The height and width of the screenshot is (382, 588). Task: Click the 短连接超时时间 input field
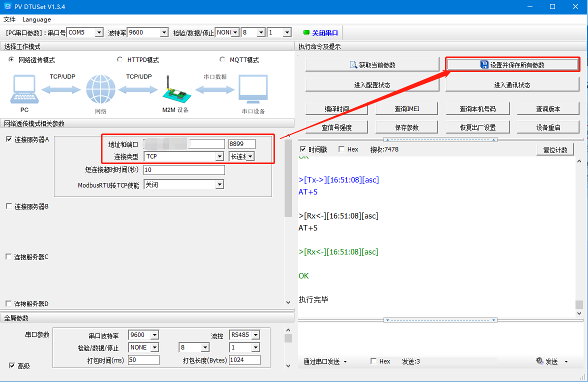183,170
